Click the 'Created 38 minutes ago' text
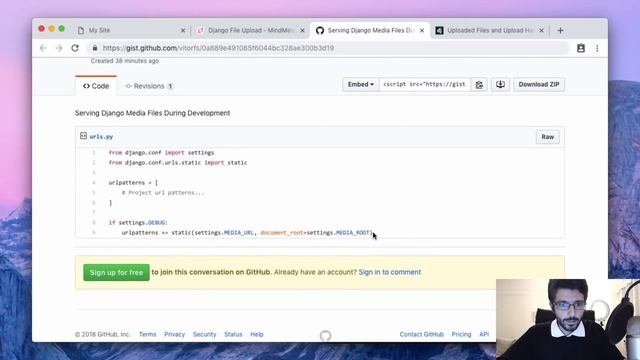This screenshot has width=640, height=360. (124, 61)
